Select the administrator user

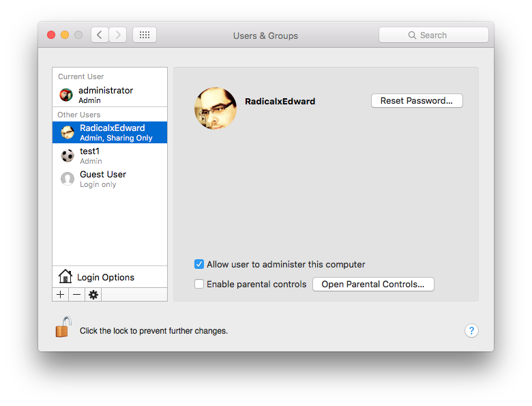(x=110, y=95)
